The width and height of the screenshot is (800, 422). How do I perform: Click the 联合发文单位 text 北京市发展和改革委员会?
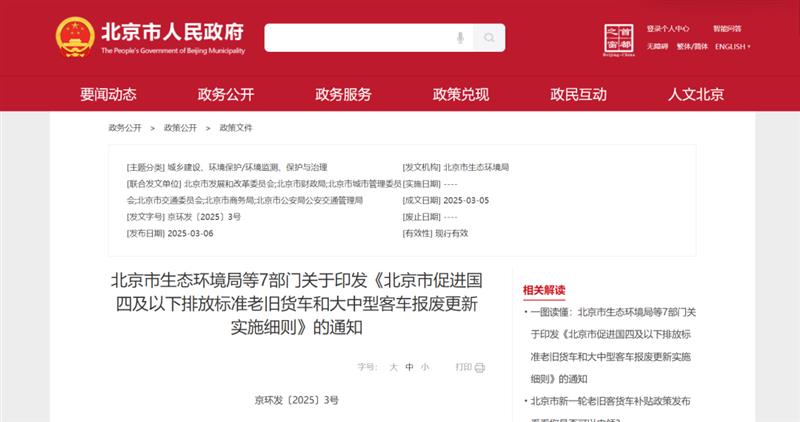(229, 184)
